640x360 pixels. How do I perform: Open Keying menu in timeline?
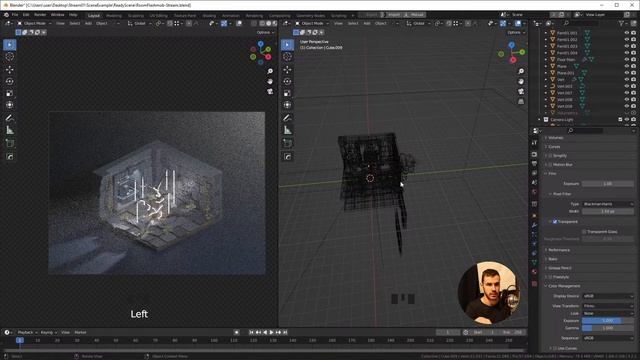[49, 332]
